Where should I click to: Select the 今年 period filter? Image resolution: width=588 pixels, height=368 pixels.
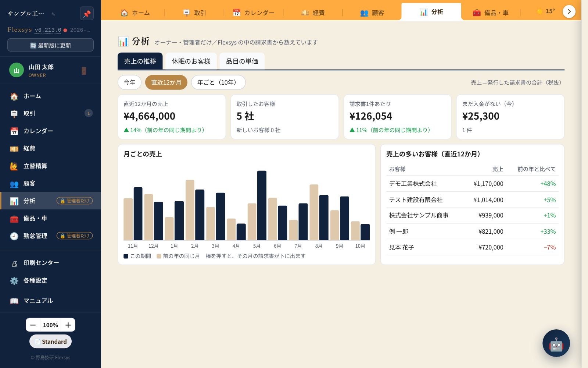coord(129,82)
